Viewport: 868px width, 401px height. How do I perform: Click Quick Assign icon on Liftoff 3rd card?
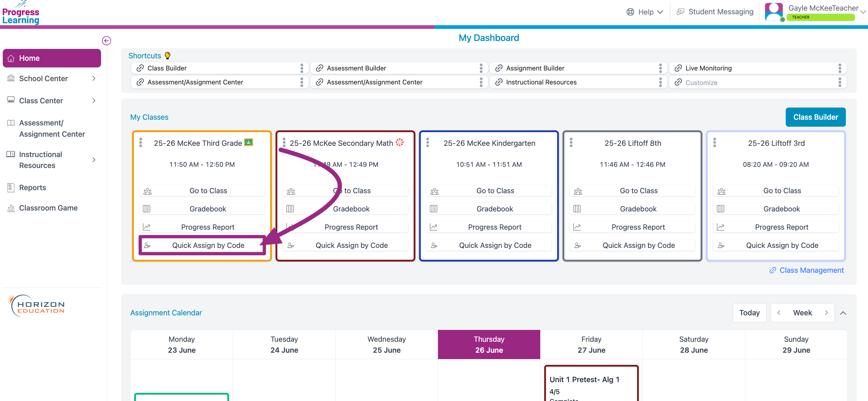click(x=721, y=245)
